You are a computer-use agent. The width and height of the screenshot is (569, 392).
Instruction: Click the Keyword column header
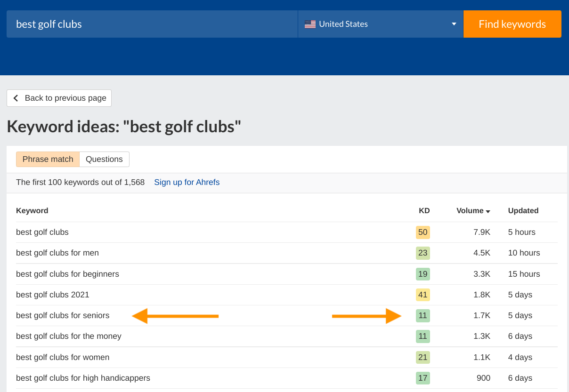coord(32,211)
